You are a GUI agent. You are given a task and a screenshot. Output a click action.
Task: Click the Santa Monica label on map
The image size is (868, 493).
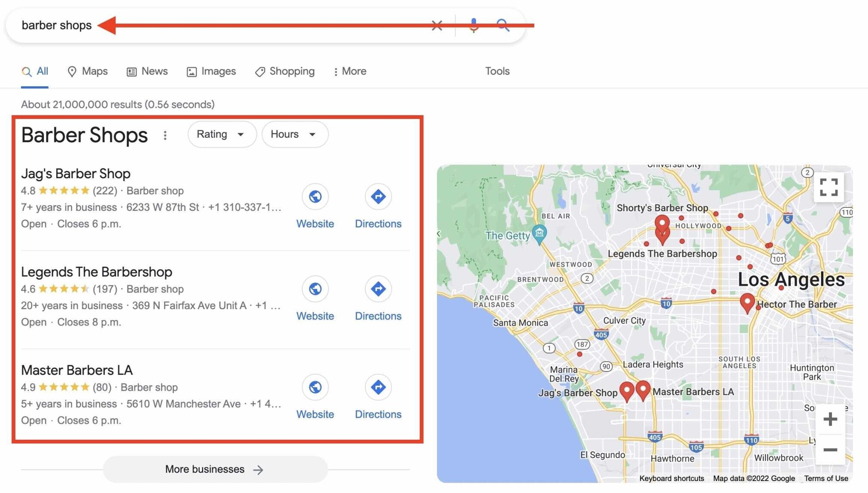point(520,323)
